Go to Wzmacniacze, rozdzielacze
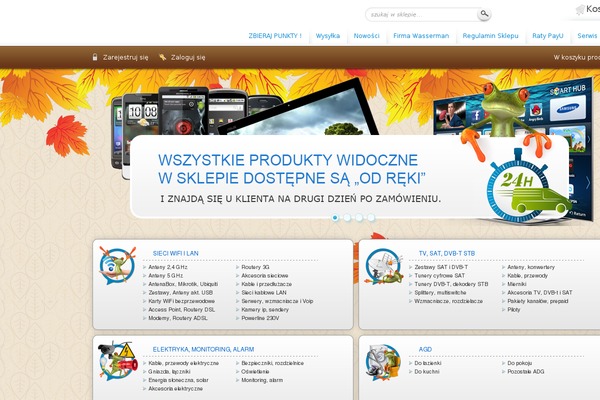The image size is (600, 400). point(448,301)
